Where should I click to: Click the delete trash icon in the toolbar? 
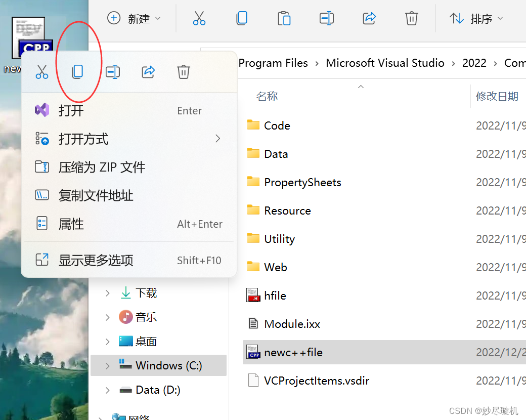pos(411,18)
